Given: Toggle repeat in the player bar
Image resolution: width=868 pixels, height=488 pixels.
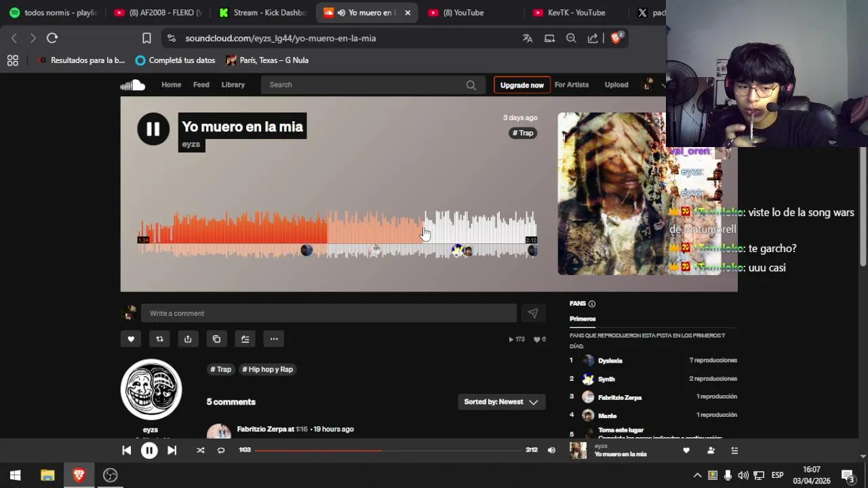Looking at the screenshot, I should (x=221, y=450).
